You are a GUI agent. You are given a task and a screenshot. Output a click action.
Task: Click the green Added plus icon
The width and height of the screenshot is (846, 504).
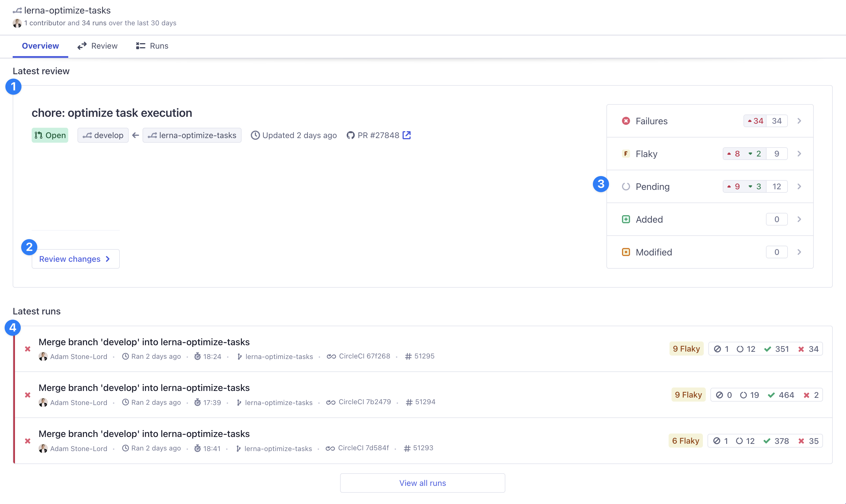click(x=626, y=219)
